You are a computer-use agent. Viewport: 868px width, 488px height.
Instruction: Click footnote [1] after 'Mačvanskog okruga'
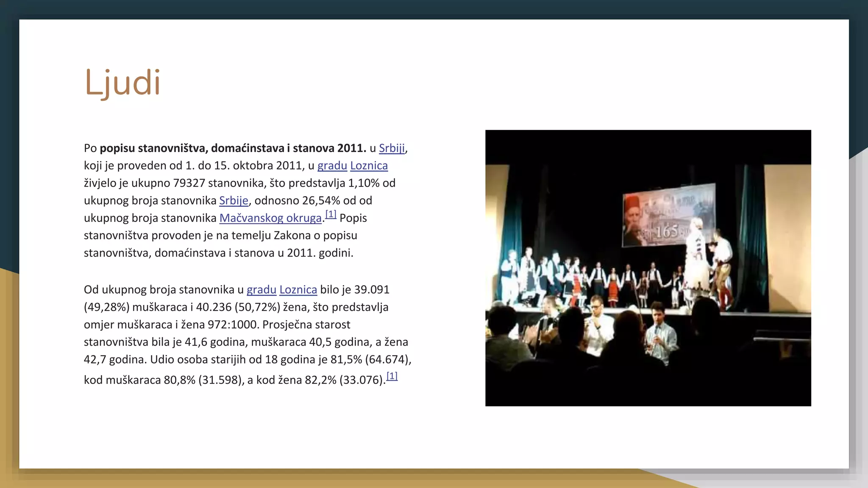pos(331,214)
